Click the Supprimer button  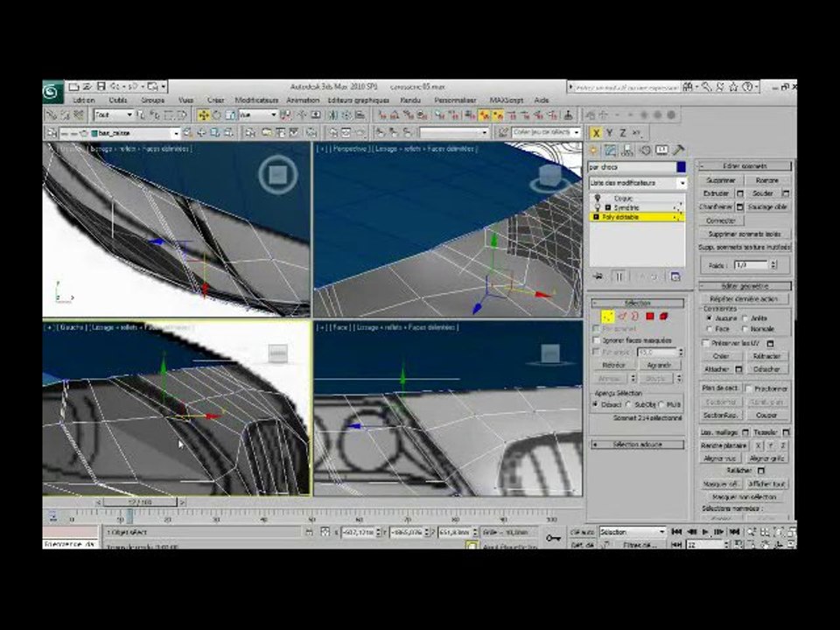point(721,180)
